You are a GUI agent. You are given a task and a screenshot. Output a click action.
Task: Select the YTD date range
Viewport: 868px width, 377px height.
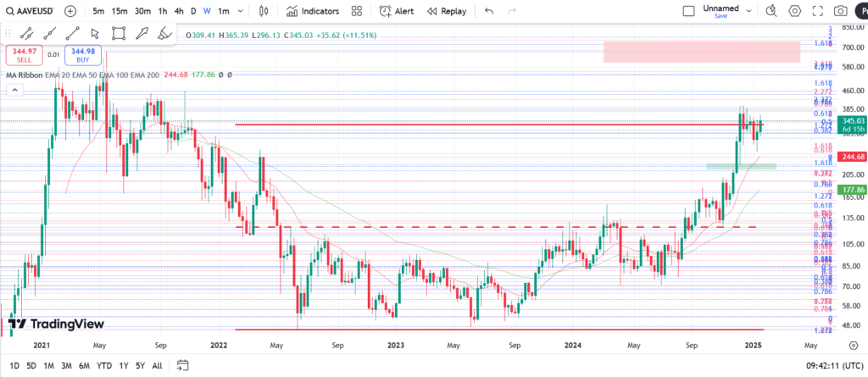coord(104,365)
